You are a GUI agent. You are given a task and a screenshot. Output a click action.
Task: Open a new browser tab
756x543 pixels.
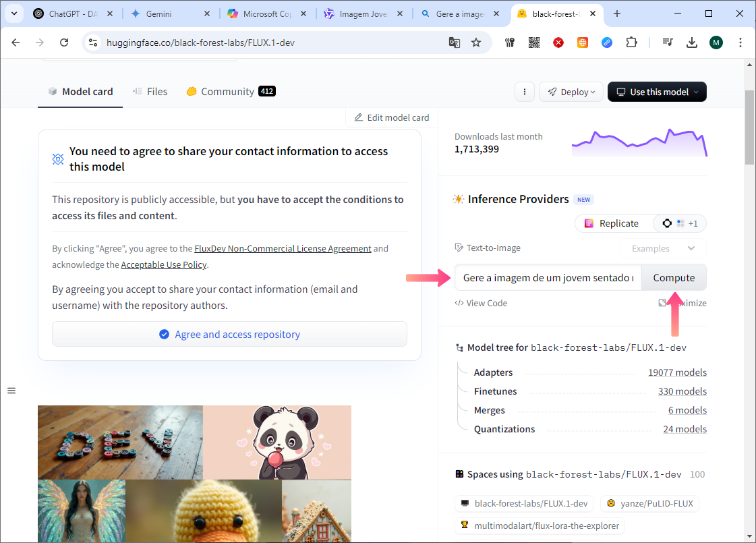(x=617, y=14)
